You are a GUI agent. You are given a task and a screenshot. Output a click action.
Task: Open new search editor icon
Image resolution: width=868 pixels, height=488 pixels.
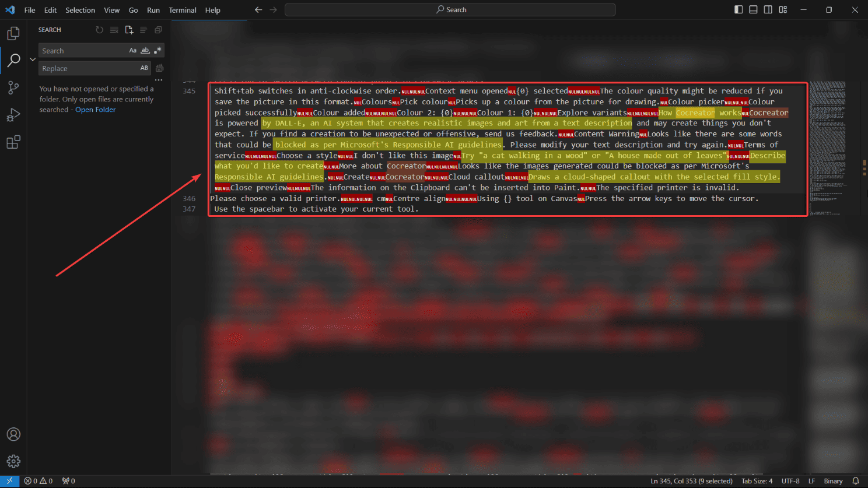[x=129, y=30]
